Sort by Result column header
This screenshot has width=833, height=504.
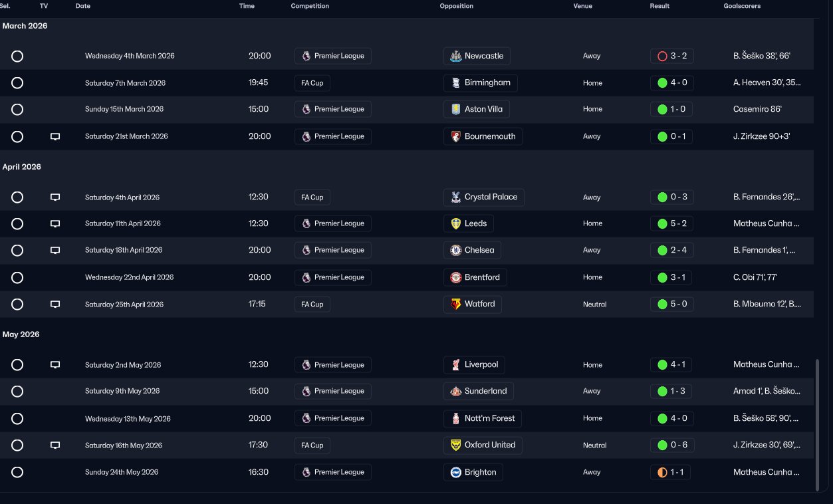tap(659, 6)
